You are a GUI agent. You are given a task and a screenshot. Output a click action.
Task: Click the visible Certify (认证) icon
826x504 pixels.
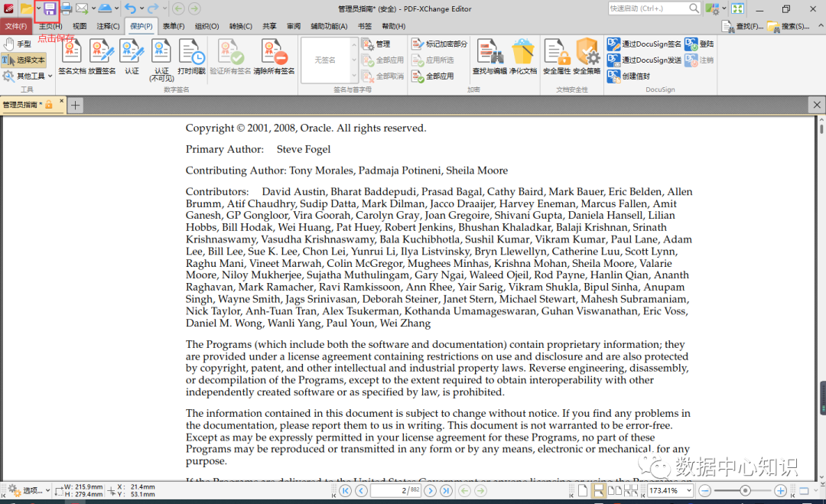[132, 57]
